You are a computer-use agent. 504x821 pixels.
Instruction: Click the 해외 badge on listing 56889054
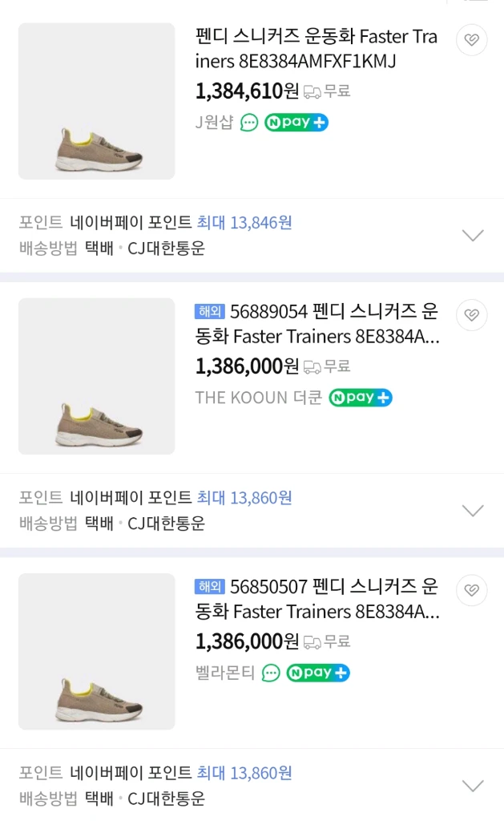(209, 312)
